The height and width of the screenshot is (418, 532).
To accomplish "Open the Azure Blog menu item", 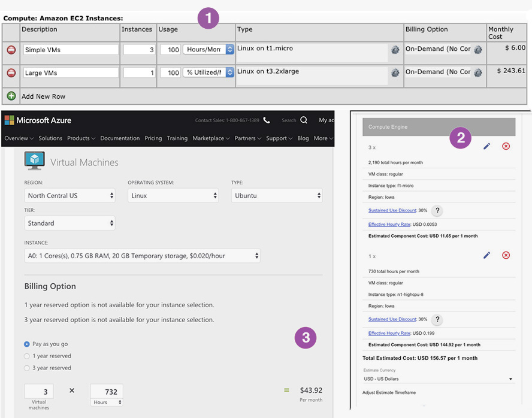I will pyautogui.click(x=303, y=138).
